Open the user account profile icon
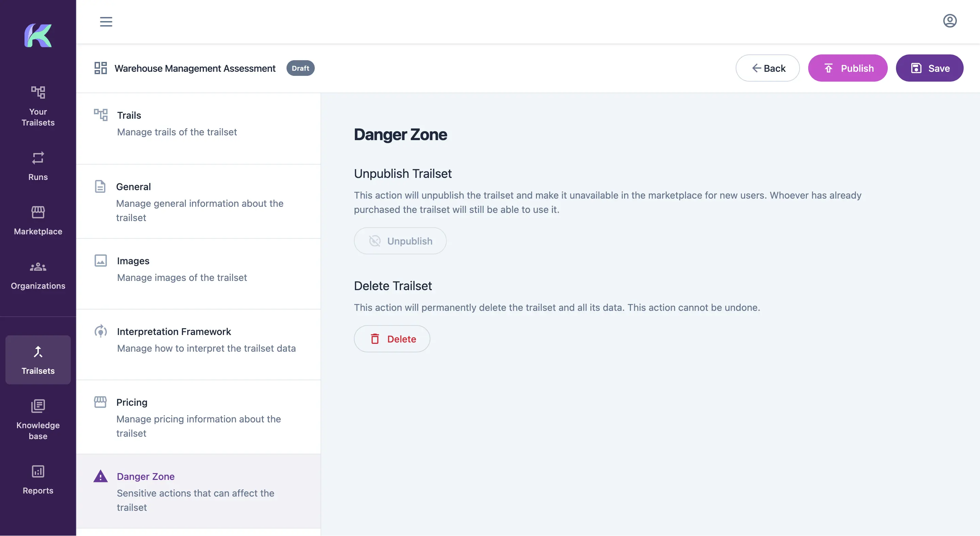Screen dimensions: 980x536 click(950, 21)
